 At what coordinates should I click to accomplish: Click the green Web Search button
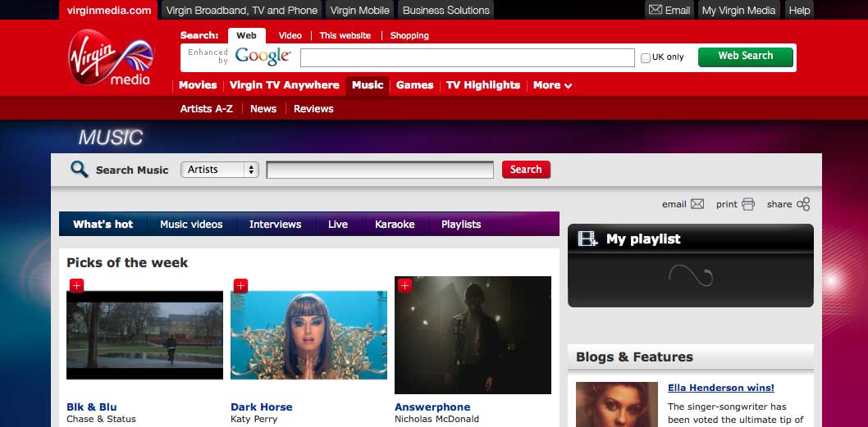746,57
